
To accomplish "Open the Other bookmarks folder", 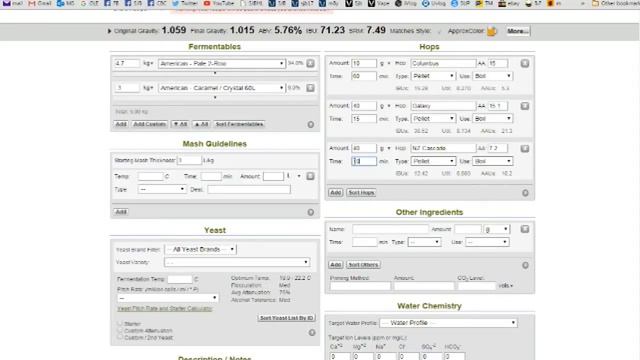I will pos(616,3).
